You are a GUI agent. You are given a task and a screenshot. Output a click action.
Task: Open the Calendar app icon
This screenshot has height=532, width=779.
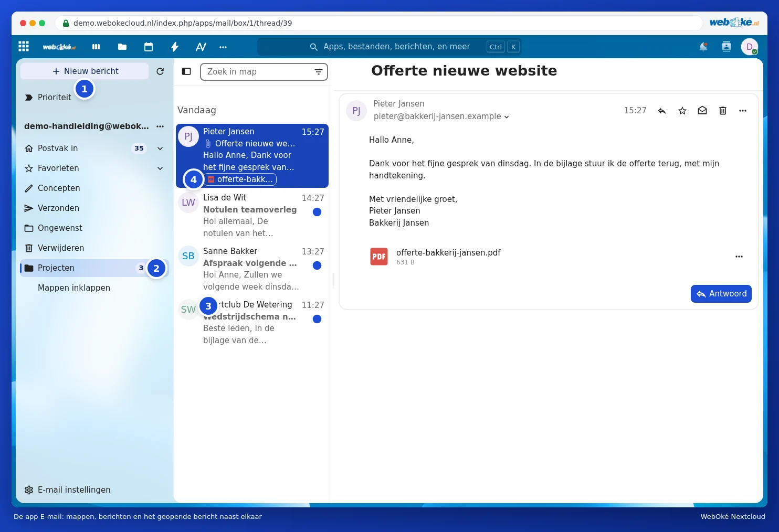point(149,47)
